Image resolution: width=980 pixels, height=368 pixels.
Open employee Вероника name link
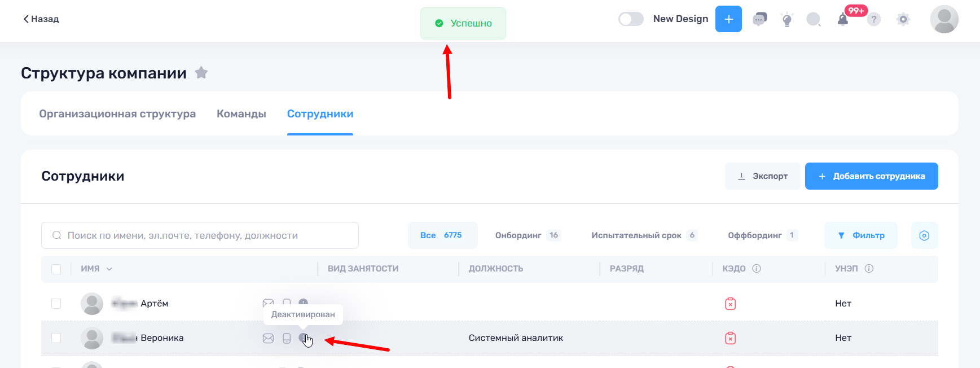tap(147, 338)
